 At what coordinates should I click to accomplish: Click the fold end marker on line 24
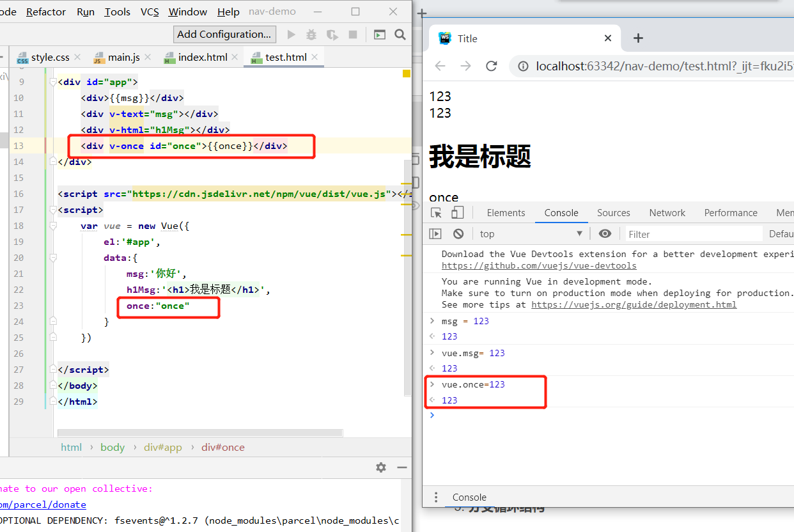pos(53,322)
